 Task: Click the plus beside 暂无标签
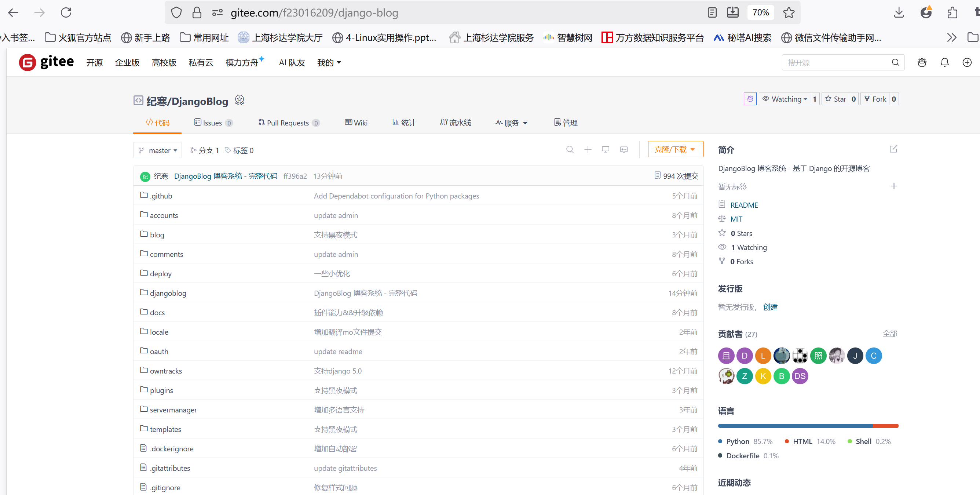pyautogui.click(x=894, y=186)
